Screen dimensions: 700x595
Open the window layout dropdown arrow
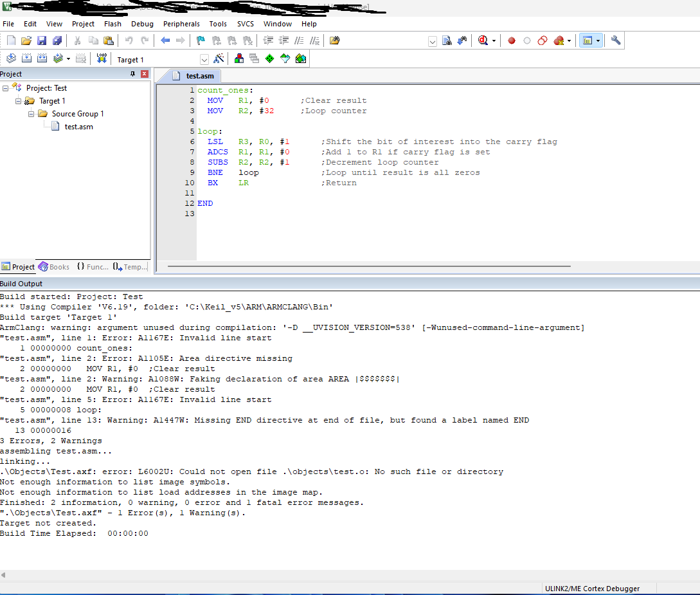pos(598,40)
